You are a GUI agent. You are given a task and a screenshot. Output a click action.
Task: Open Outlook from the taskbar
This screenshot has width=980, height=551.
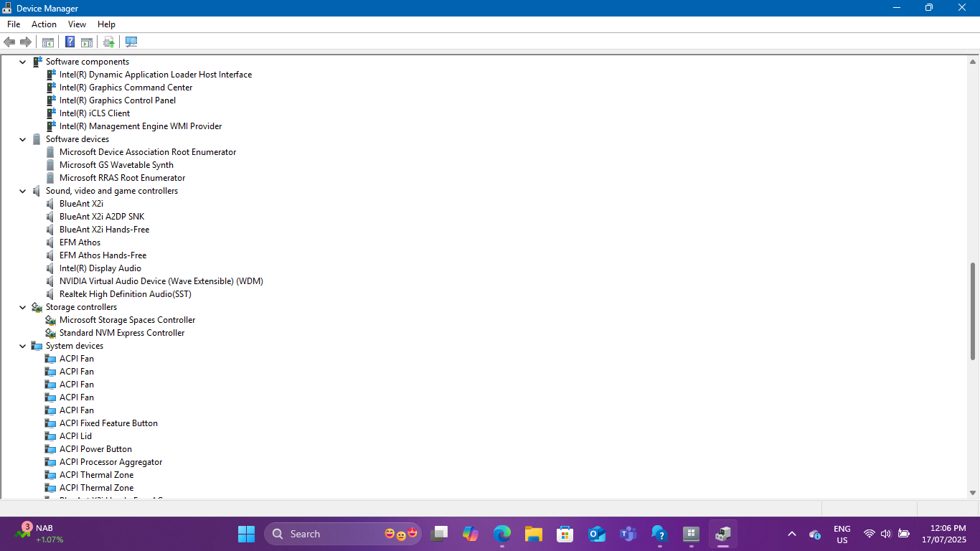(596, 534)
